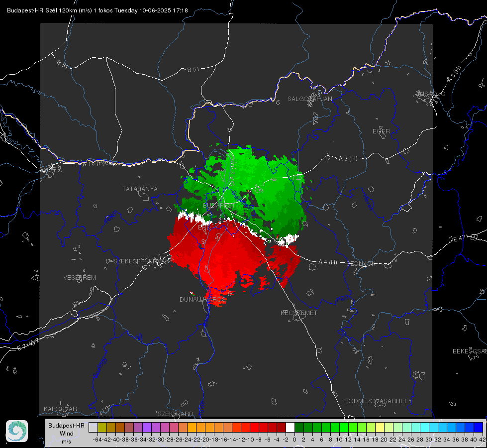The width and height of the screenshot is (487, 448).
Task: Select the EGER city label
Action: tap(381, 131)
